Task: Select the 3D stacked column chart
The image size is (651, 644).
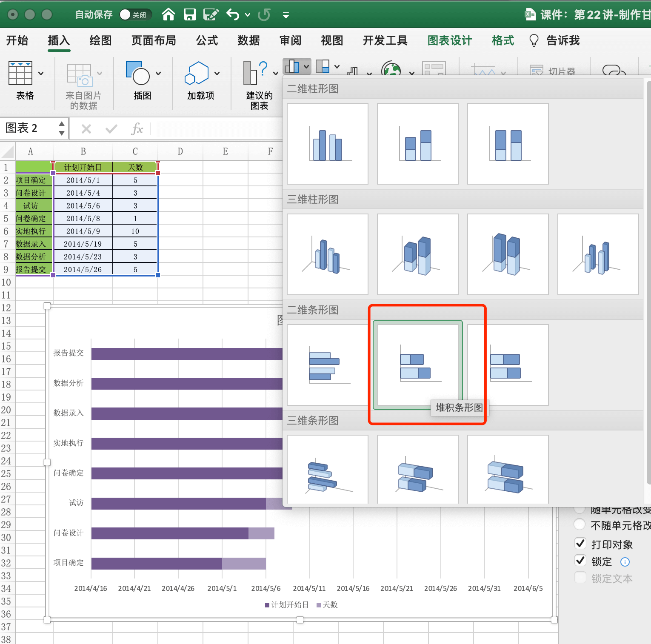Action: 418,254
